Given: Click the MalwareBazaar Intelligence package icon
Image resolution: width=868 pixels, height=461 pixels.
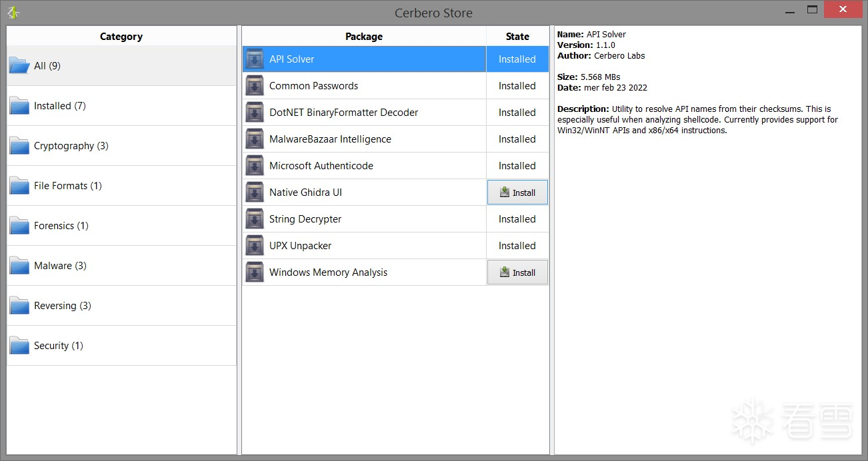Looking at the screenshot, I should point(255,139).
